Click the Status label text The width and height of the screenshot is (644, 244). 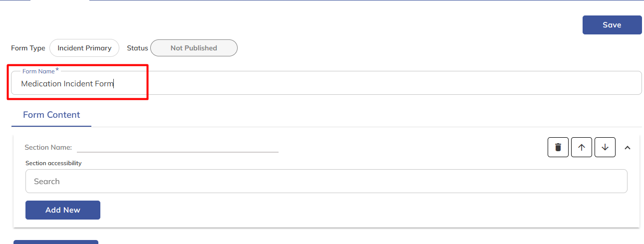137,48
